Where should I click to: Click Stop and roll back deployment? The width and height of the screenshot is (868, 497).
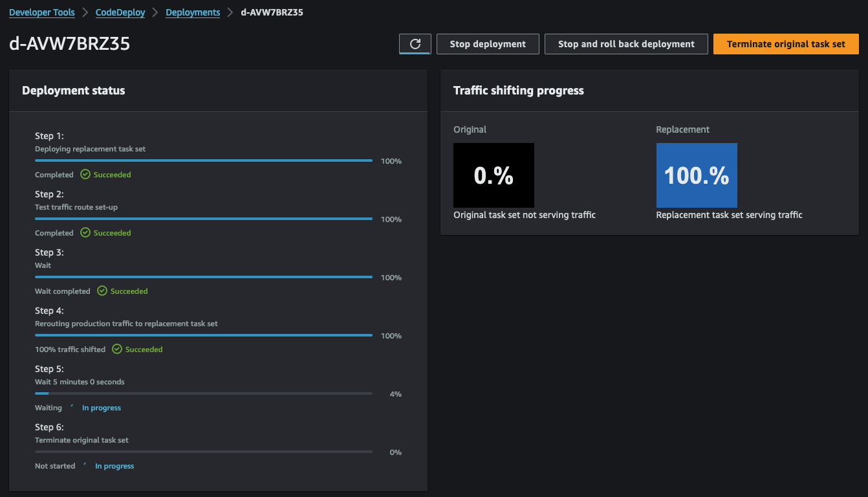pos(625,44)
